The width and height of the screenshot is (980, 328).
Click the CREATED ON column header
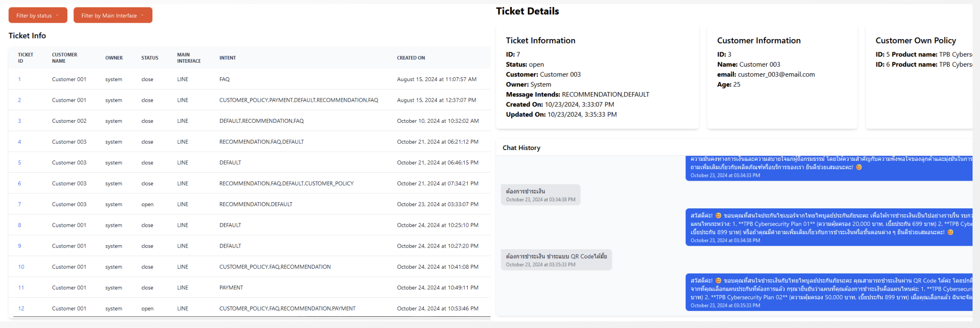pyautogui.click(x=411, y=58)
